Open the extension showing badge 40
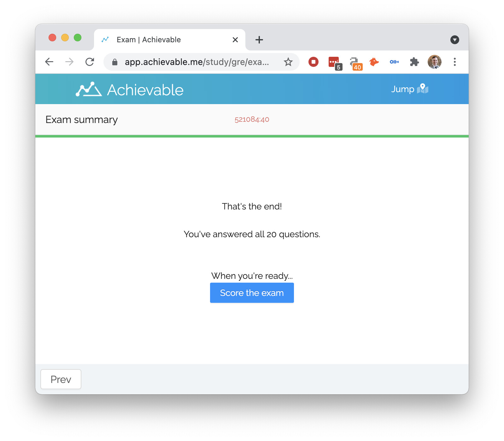The width and height of the screenshot is (504, 441). tap(355, 63)
